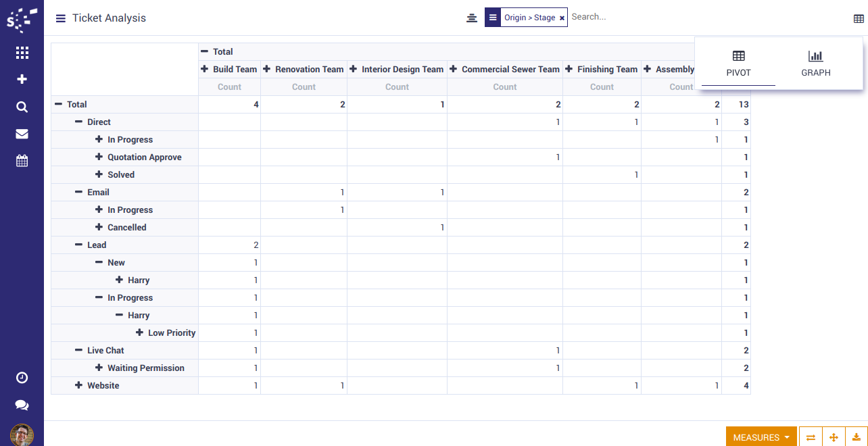Open the view switcher table icon
868x446 pixels.
(859, 19)
